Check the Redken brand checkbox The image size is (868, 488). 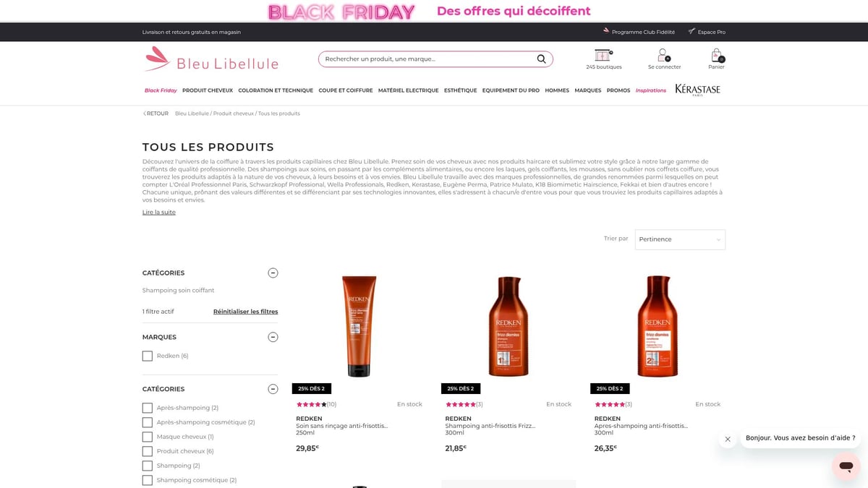coord(148,356)
